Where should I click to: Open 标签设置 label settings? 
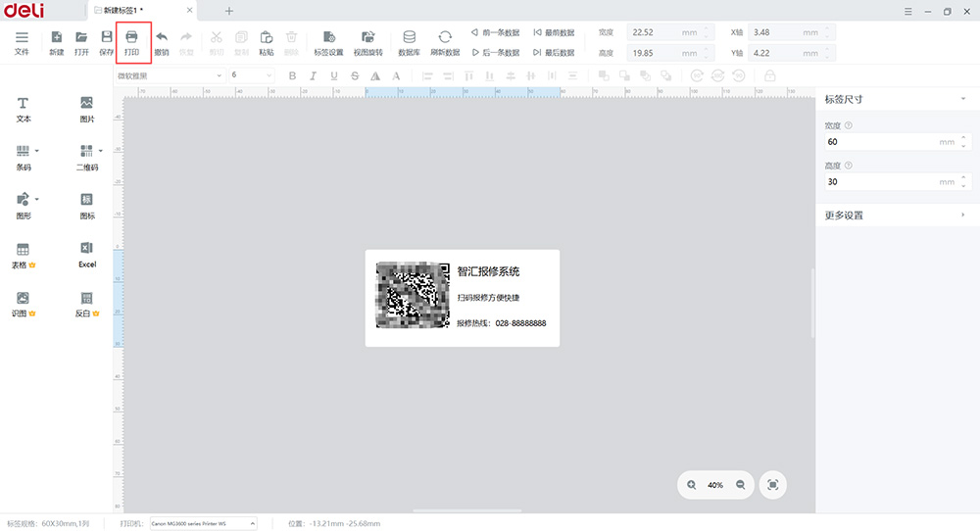point(328,43)
